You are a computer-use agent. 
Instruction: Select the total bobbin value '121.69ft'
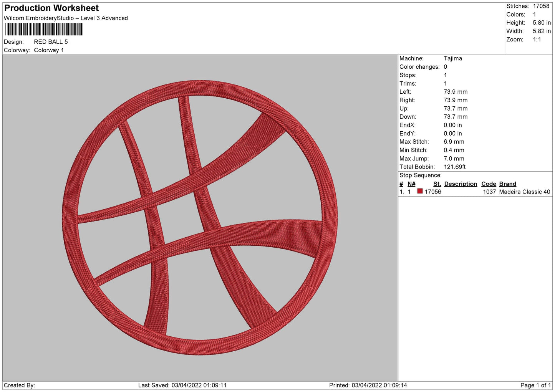455,167
